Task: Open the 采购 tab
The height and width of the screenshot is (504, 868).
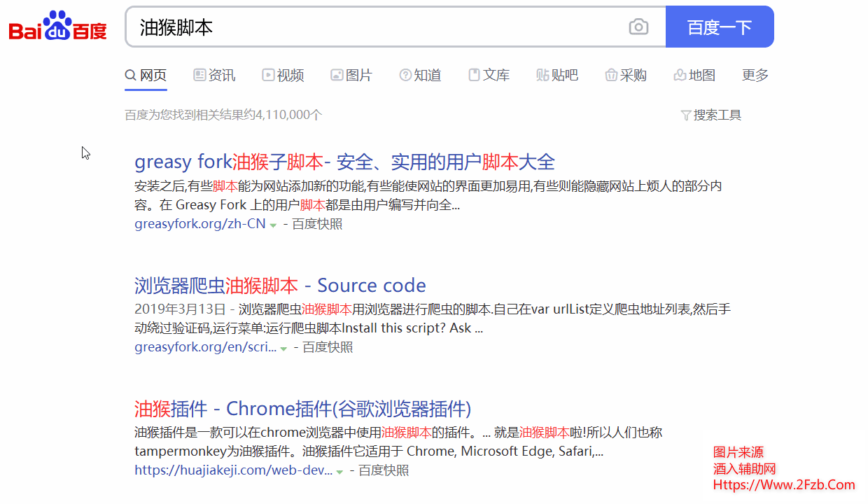Action: [x=626, y=75]
